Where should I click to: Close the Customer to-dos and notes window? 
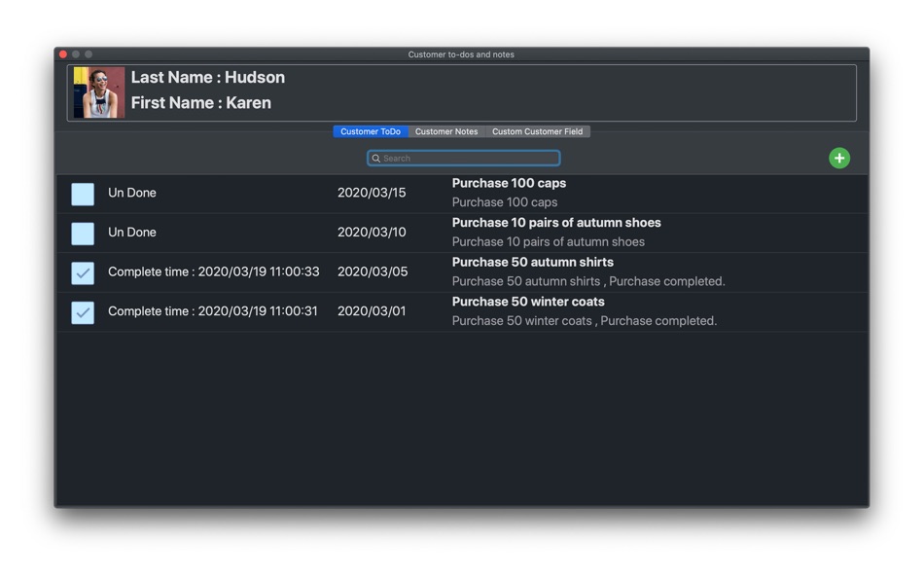(x=63, y=54)
